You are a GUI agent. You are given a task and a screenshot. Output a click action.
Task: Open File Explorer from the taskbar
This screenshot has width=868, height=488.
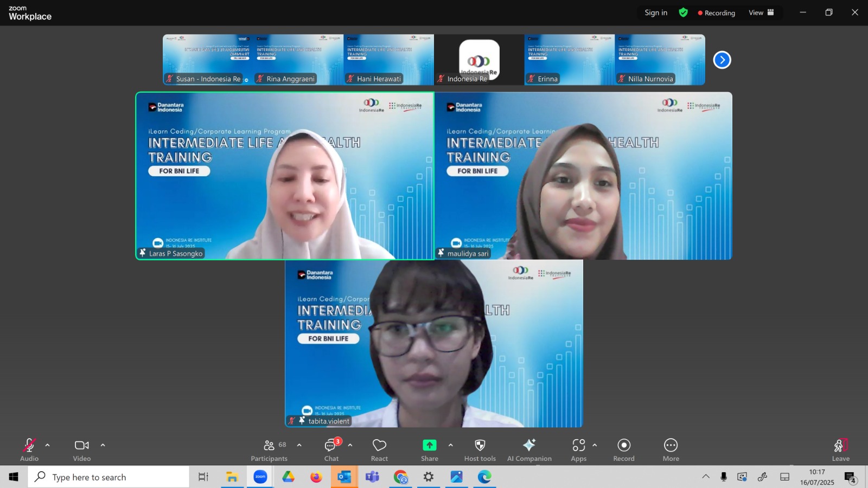tap(232, 477)
